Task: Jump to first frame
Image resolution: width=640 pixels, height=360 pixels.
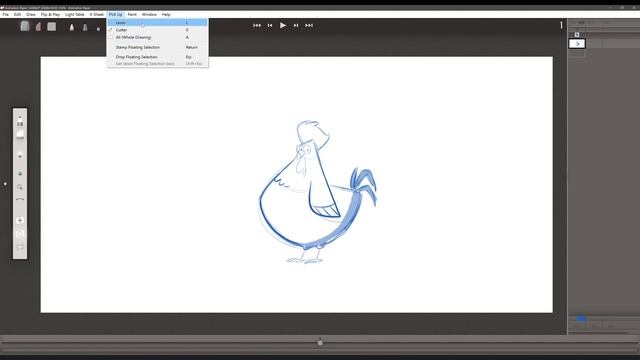Action: click(x=257, y=25)
